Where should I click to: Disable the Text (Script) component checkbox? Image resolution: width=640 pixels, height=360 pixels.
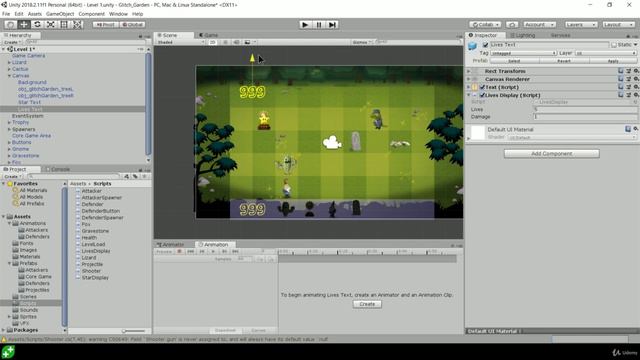(482, 87)
